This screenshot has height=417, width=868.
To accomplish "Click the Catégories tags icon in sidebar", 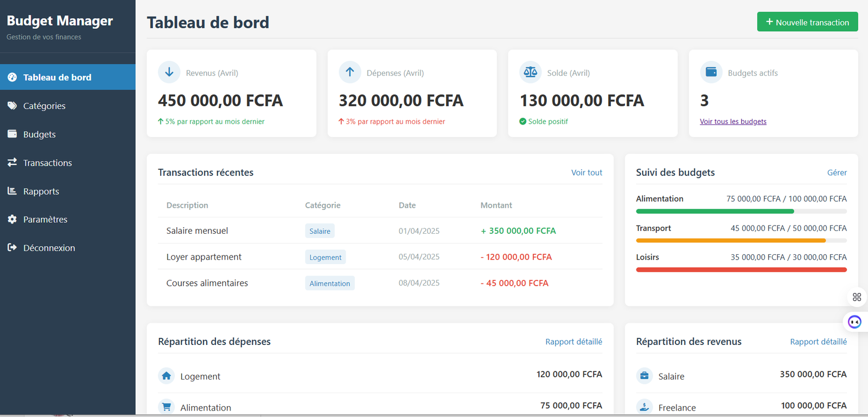I will (12, 106).
